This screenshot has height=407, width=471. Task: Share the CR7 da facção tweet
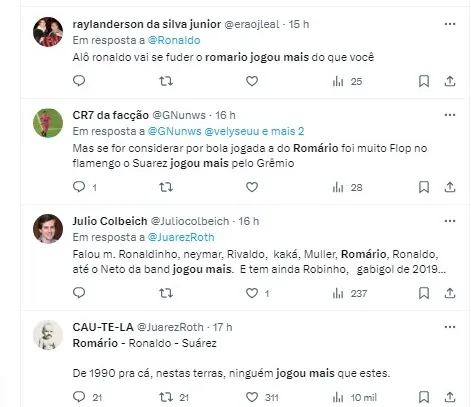coord(450,187)
